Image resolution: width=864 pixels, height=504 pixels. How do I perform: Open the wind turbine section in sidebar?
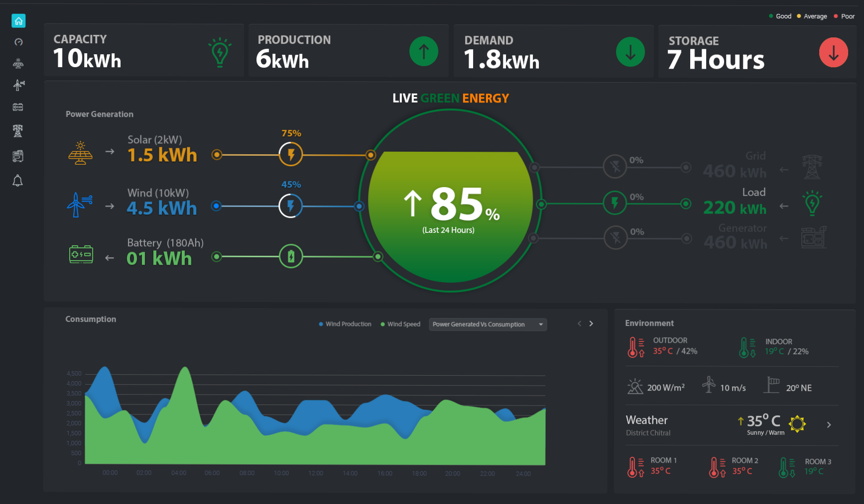18,85
